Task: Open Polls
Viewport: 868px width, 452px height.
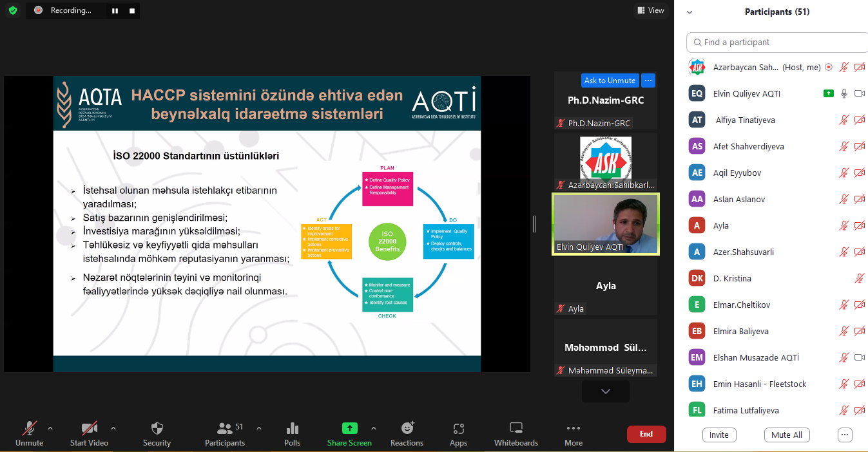Action: pyautogui.click(x=292, y=433)
